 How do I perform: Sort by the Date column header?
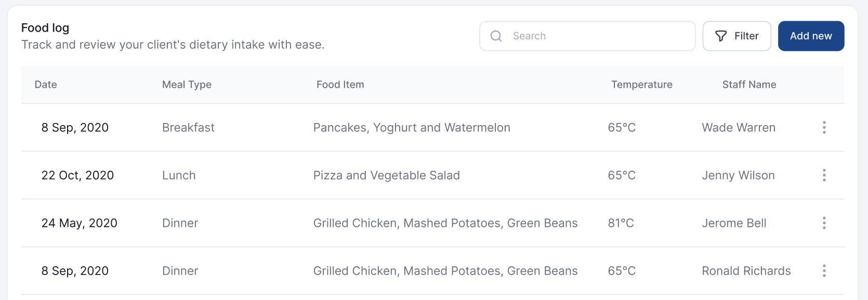(46, 85)
